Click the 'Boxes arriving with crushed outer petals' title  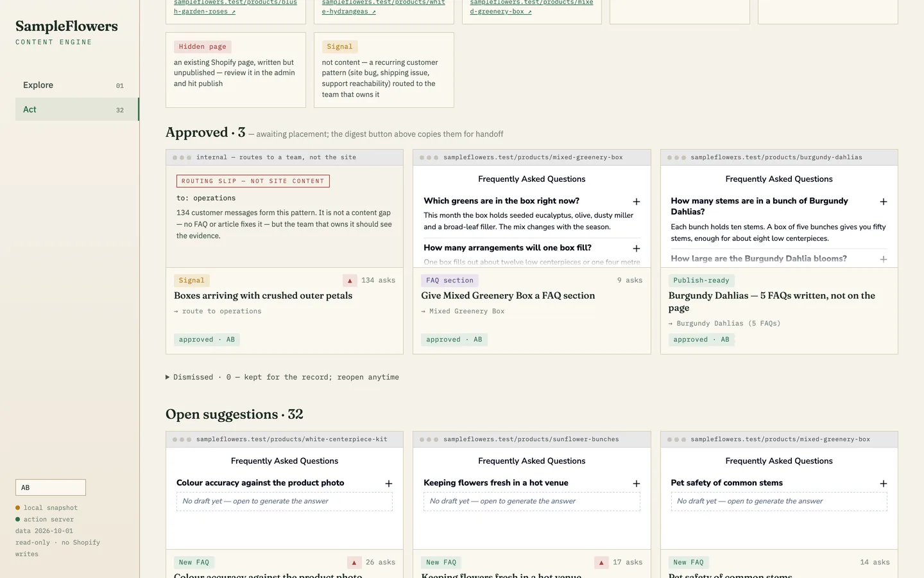point(263,296)
